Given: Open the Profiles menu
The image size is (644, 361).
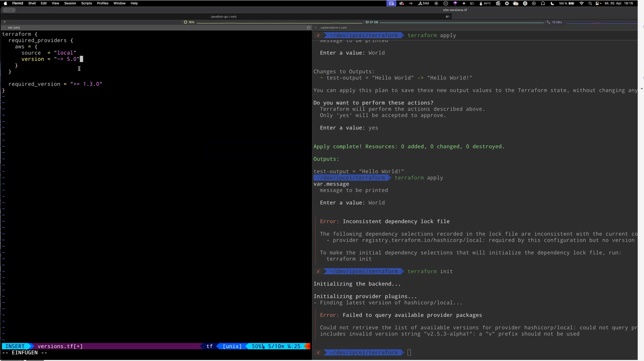Looking at the screenshot, I should pos(103,3).
